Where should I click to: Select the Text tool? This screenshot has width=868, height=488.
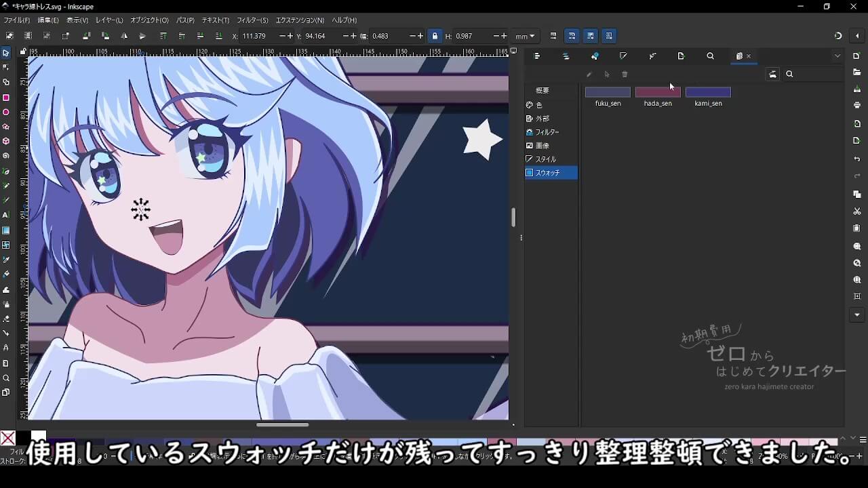pyautogui.click(x=6, y=215)
